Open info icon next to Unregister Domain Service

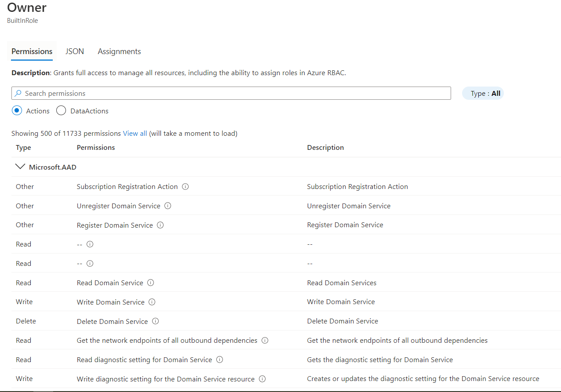pos(168,206)
